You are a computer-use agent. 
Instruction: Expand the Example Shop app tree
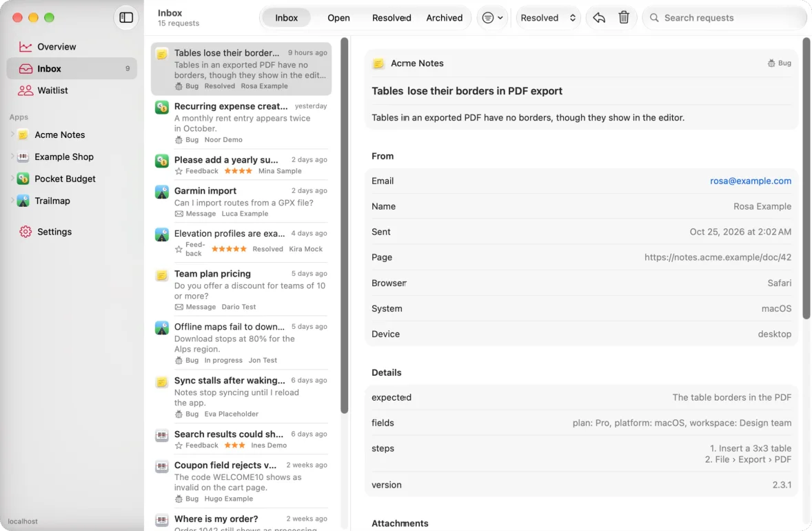(12, 157)
